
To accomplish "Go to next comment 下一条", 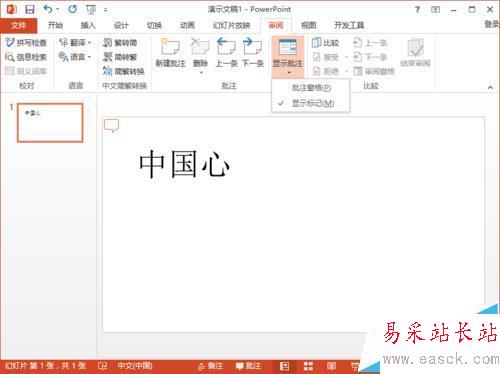I will [x=253, y=53].
